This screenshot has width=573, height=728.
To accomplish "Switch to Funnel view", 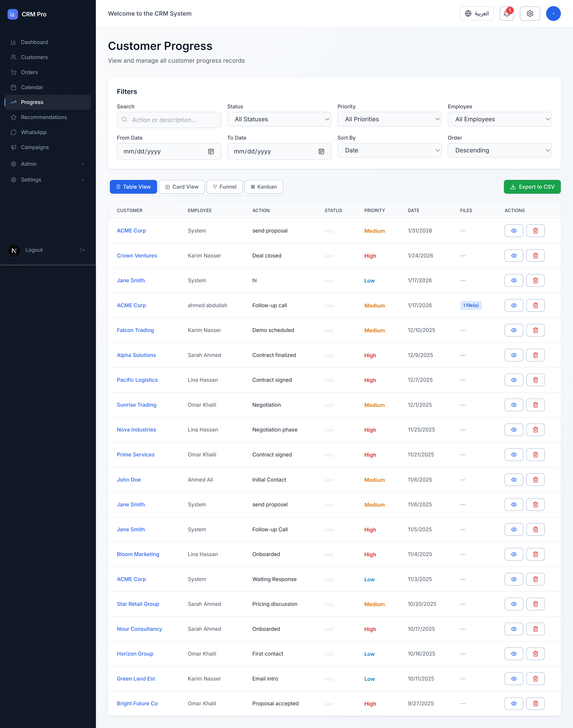I will click(224, 187).
